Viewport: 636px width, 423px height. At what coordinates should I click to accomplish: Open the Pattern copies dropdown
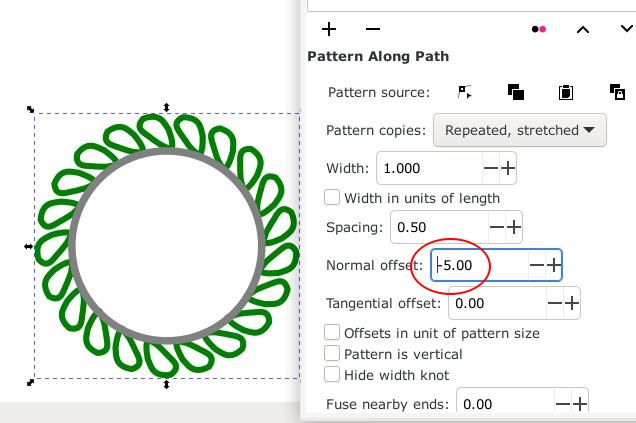point(520,130)
